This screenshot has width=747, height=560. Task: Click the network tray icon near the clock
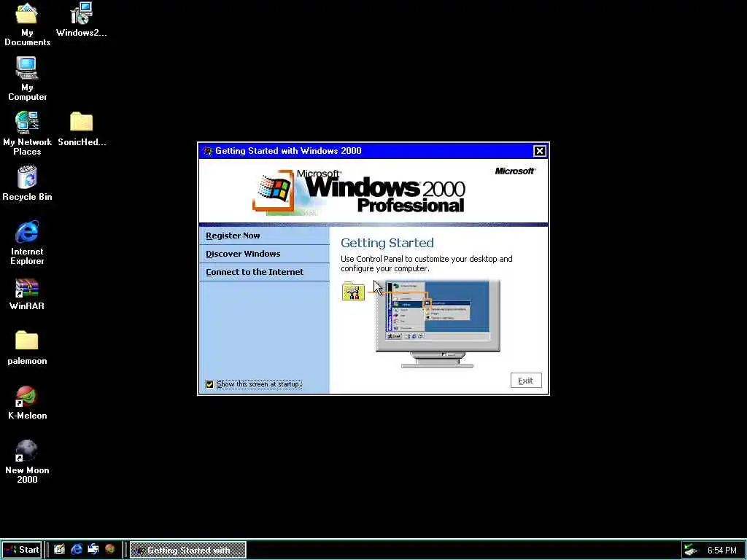coord(691,550)
